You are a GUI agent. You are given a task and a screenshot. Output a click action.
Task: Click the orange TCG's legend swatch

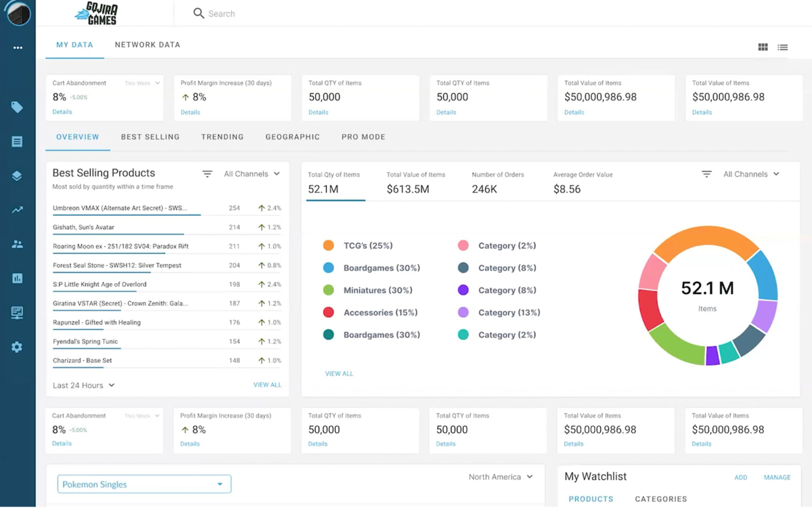pyautogui.click(x=328, y=245)
